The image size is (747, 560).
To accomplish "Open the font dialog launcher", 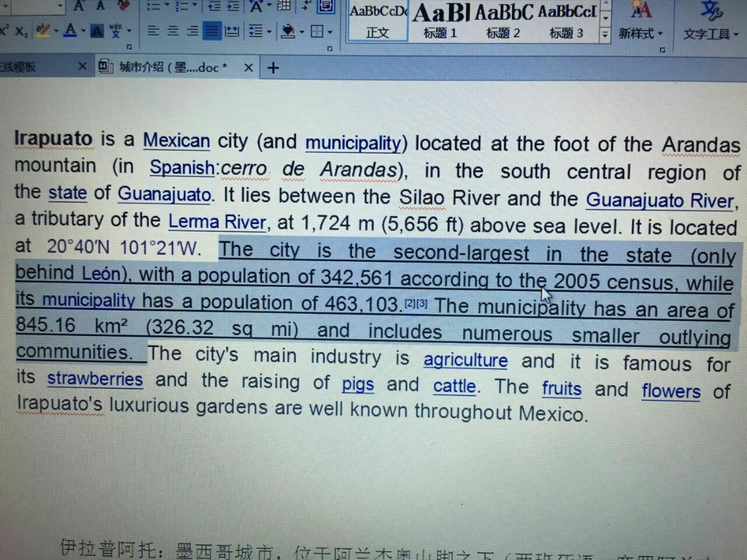I will point(129,47).
